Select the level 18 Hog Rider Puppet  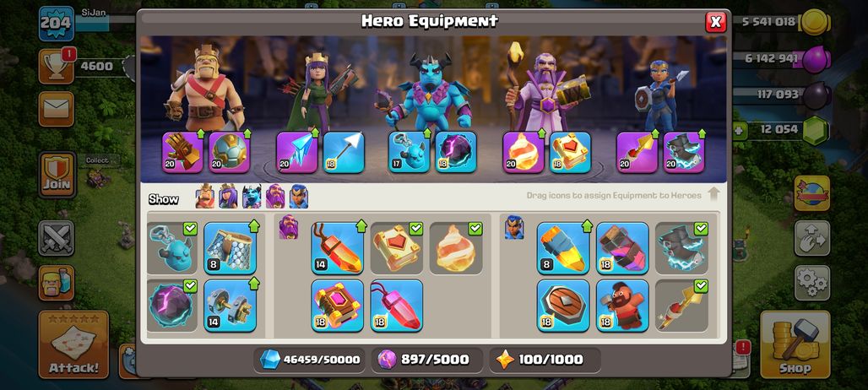pos(622,306)
